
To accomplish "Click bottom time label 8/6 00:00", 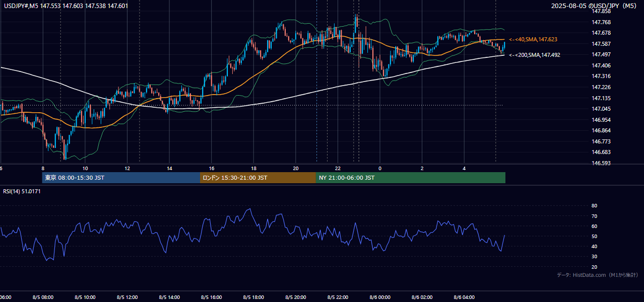I will pyautogui.click(x=380, y=297).
